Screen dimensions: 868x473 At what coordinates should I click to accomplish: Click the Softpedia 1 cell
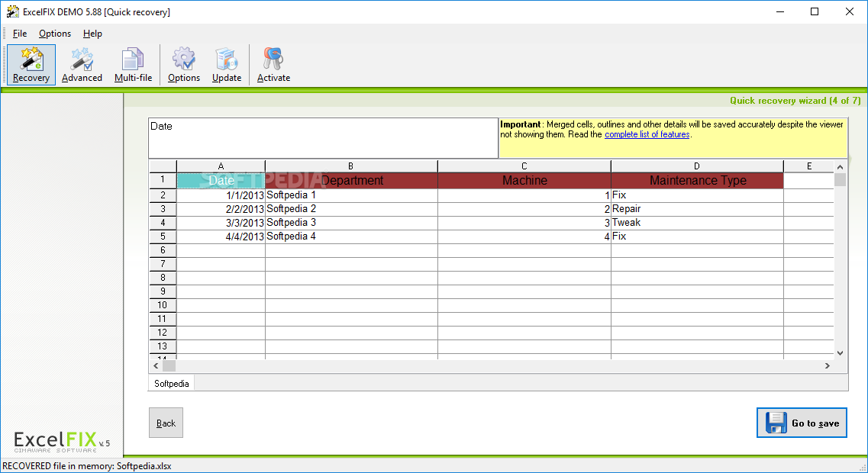tap(351, 195)
